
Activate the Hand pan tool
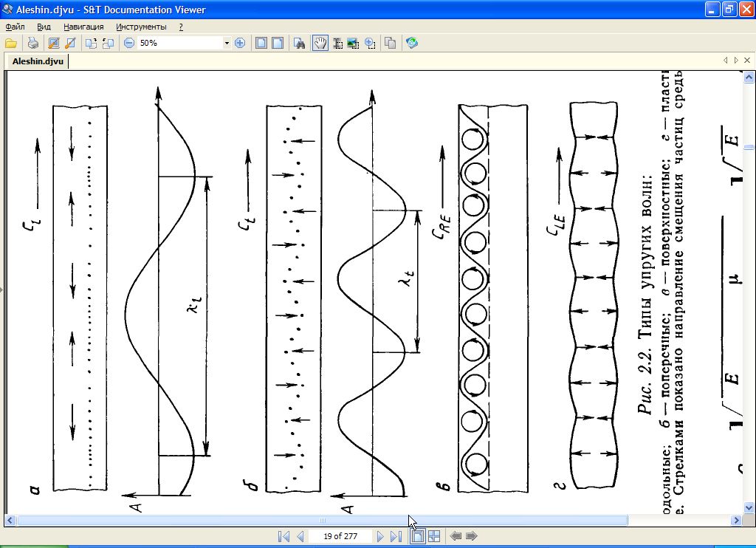coord(320,44)
